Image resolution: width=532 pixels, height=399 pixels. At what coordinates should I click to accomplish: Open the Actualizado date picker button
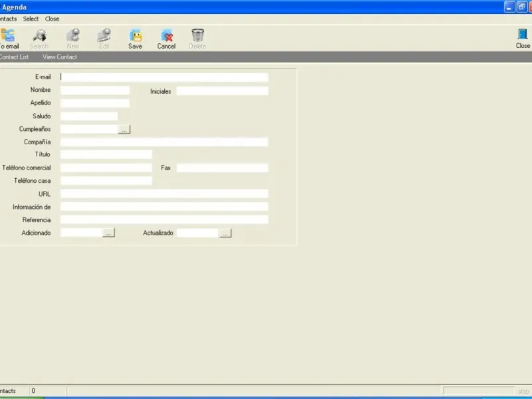[225, 233]
